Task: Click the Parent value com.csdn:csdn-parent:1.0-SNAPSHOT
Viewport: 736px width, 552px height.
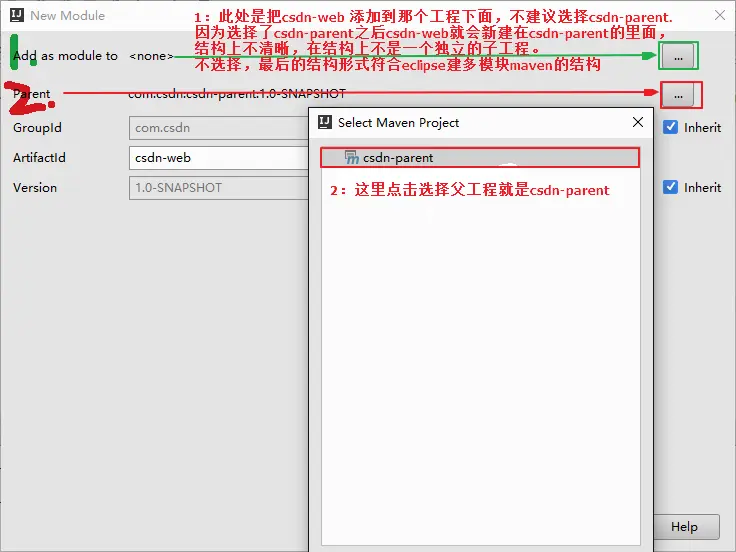Action: click(x=237, y=94)
